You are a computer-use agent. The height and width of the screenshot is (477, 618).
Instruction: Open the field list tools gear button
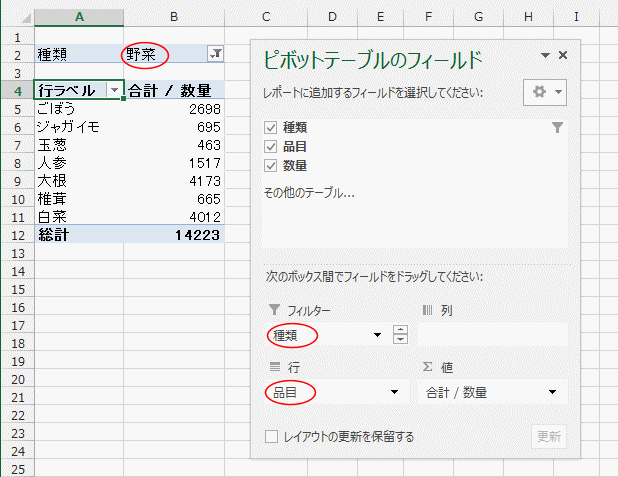(x=546, y=91)
